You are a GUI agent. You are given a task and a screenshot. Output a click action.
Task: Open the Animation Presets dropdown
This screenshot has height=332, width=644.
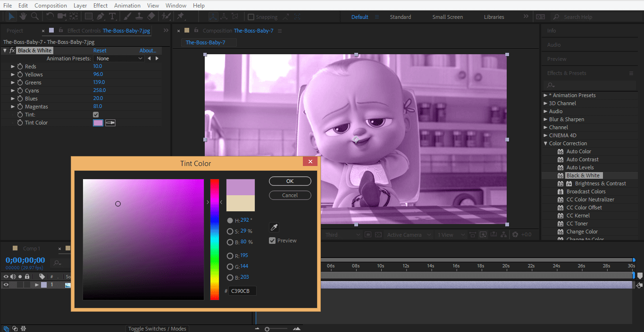[x=118, y=58]
